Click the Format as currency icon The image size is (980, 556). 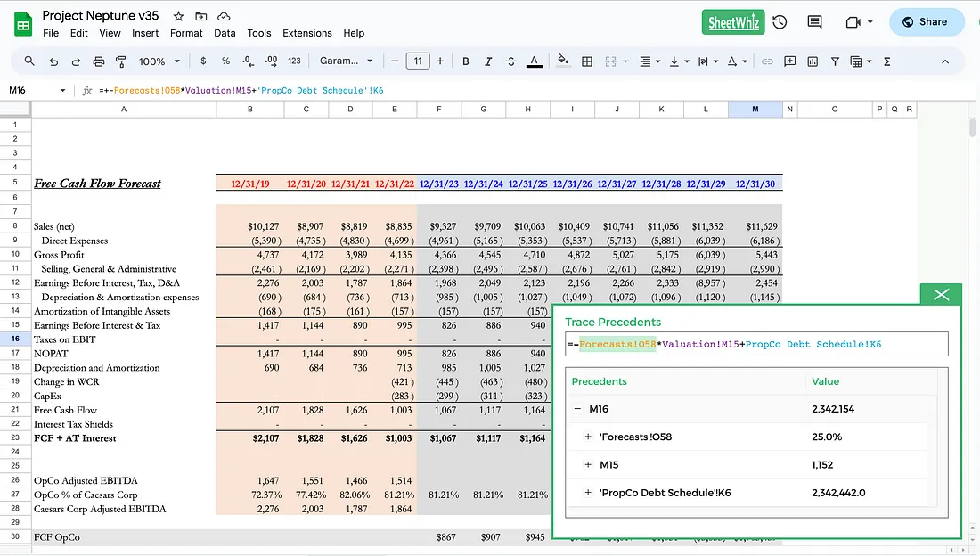point(201,61)
